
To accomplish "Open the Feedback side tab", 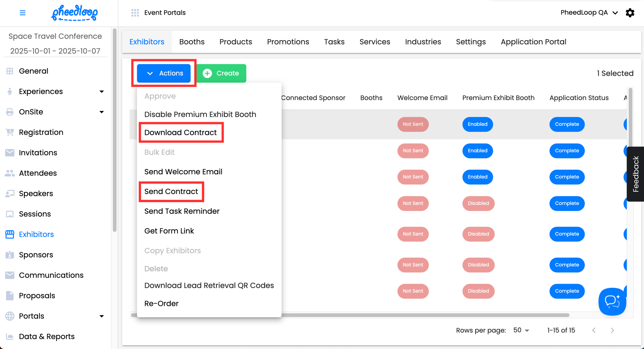I will [635, 174].
